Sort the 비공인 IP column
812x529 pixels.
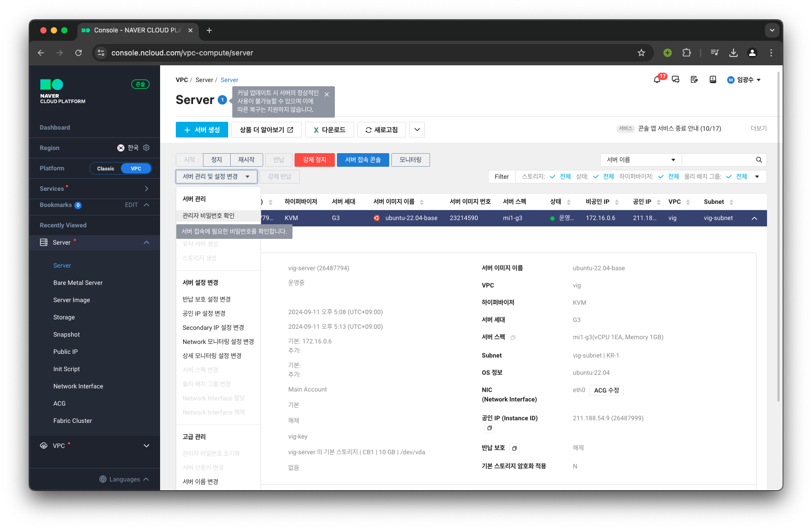tap(617, 202)
